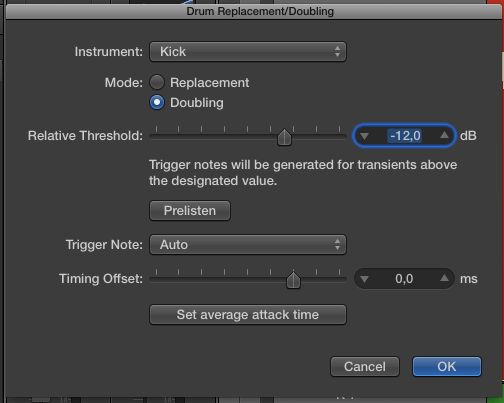This screenshot has width=504, height=403.
Task: Click the trigger notes description text
Action: click(303, 173)
